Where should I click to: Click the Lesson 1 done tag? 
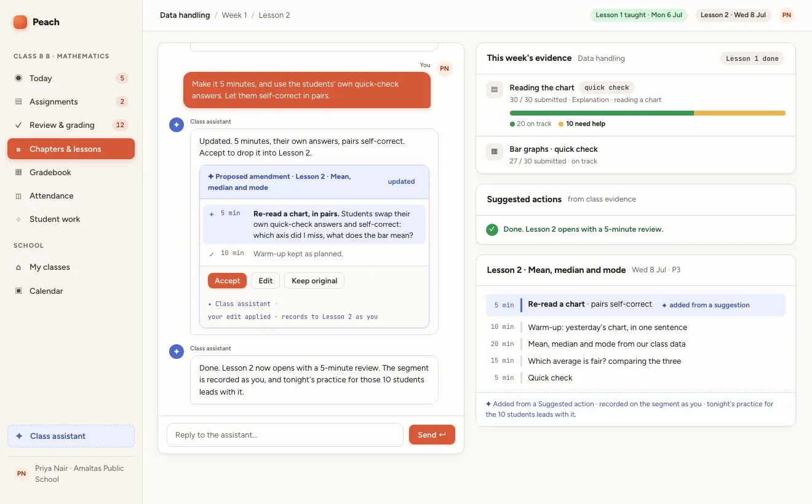[752, 58]
